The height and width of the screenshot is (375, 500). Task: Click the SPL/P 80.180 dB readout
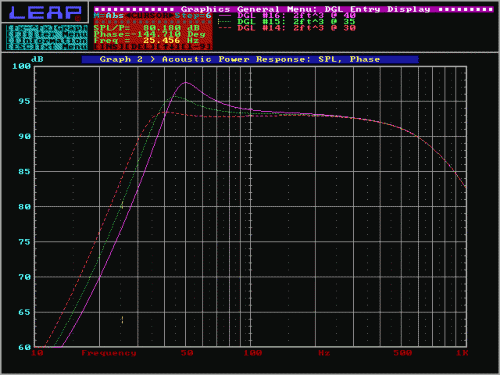[x=147, y=28]
